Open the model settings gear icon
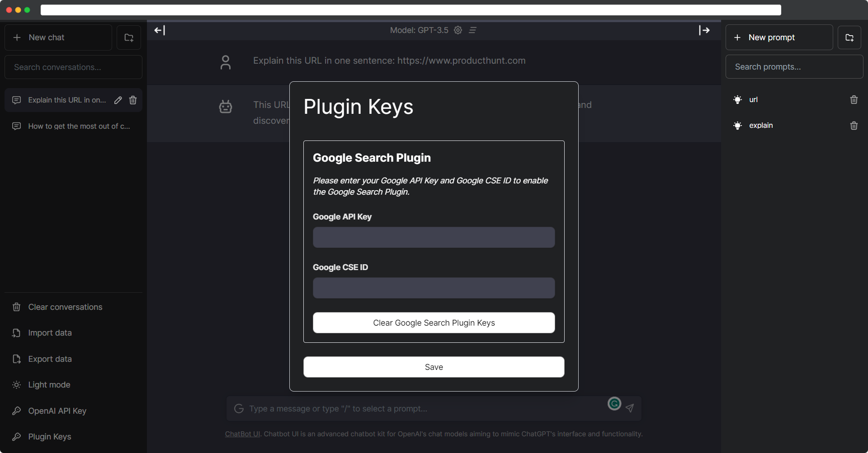The height and width of the screenshot is (453, 868). point(458,30)
